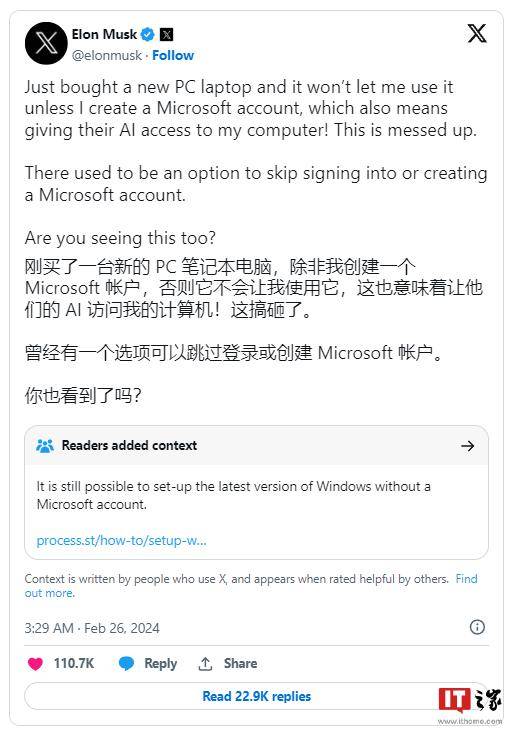Viewport: 510px width, 732px height.
Task: Like the post with the heart icon
Action: tap(35, 663)
